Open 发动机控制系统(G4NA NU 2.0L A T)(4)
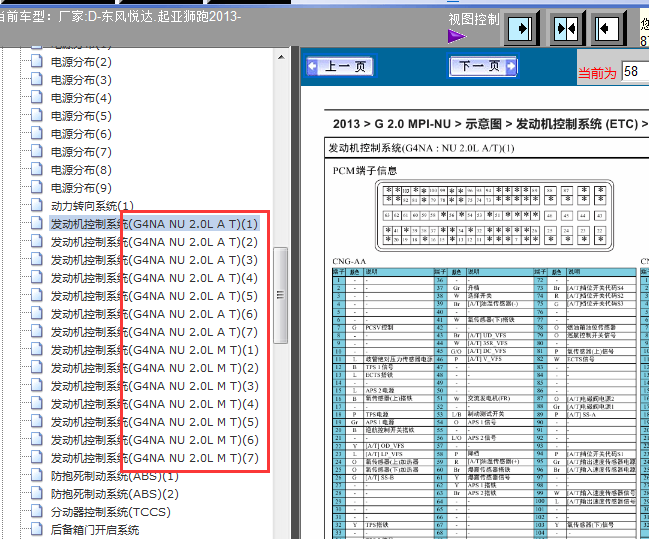This screenshot has height=539, width=649. pyautogui.click(x=154, y=278)
